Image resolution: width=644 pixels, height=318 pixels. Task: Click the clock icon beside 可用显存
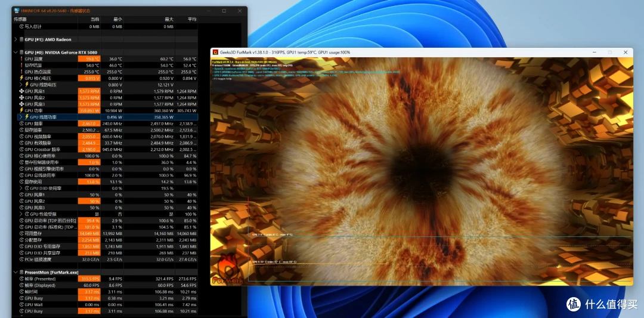pyautogui.click(x=21, y=233)
